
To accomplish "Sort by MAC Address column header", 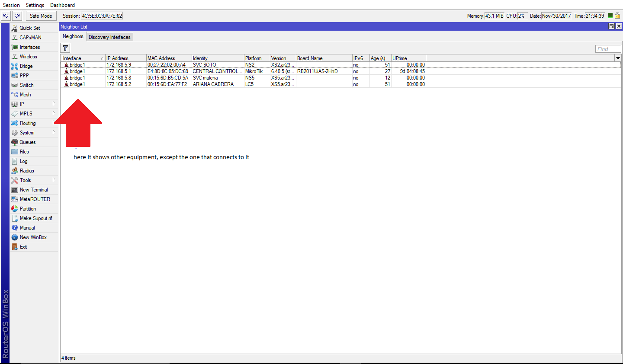I will [x=169, y=58].
